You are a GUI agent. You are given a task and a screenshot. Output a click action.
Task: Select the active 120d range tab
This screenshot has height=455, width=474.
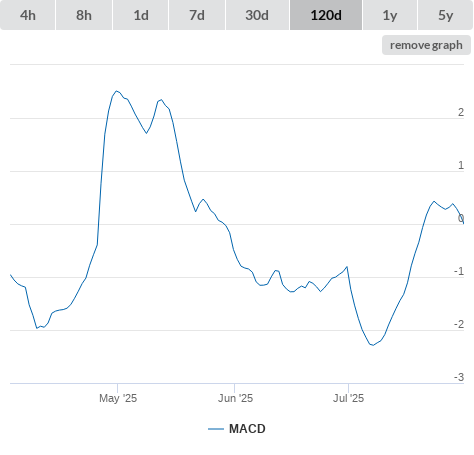pos(326,15)
